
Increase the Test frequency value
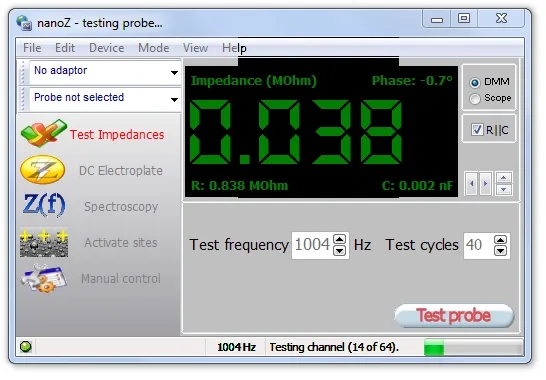[339, 239]
